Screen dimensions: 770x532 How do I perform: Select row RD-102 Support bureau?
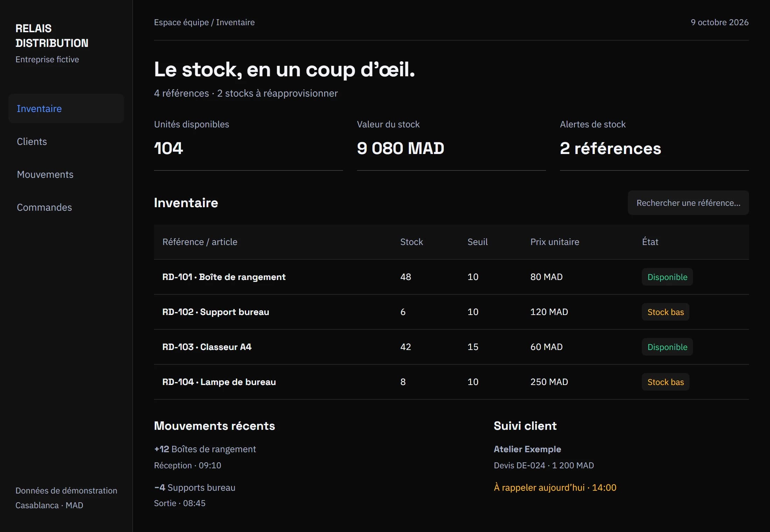coord(451,312)
